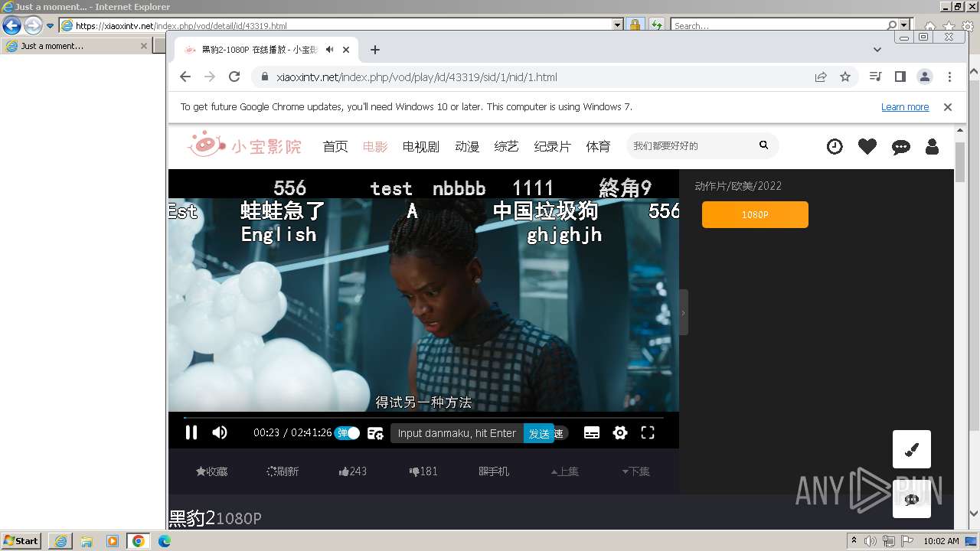Viewport: 980px width, 551px height.
Task: Pause the video playback
Action: point(191,432)
